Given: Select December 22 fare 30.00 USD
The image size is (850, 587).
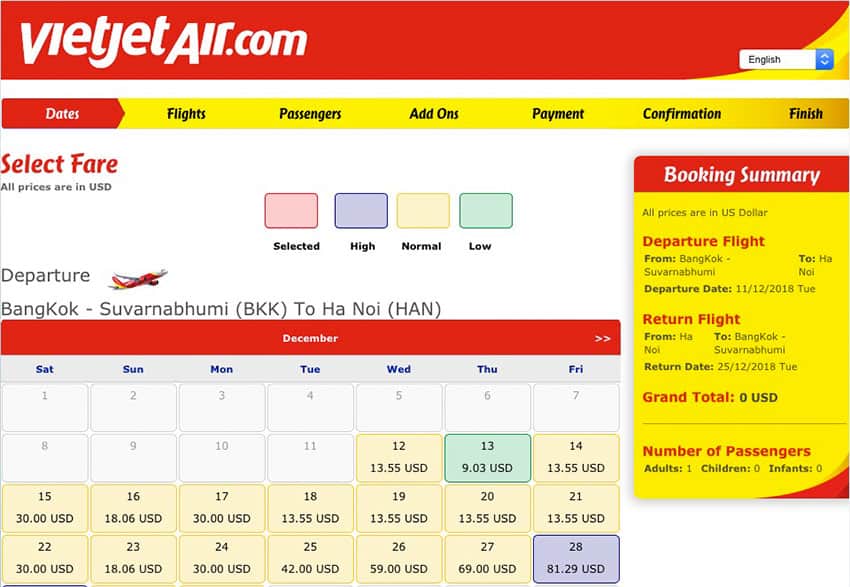Looking at the screenshot, I should [x=44, y=558].
